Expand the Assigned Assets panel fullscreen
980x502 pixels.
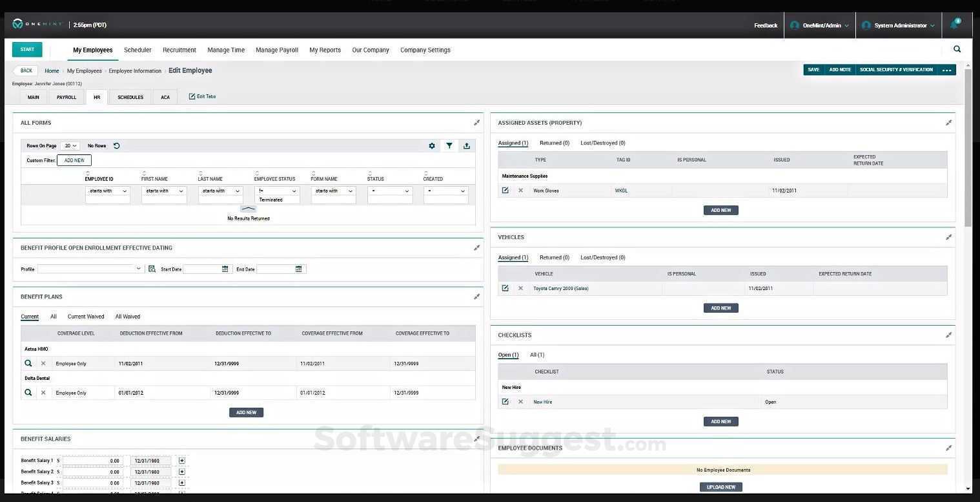[948, 123]
